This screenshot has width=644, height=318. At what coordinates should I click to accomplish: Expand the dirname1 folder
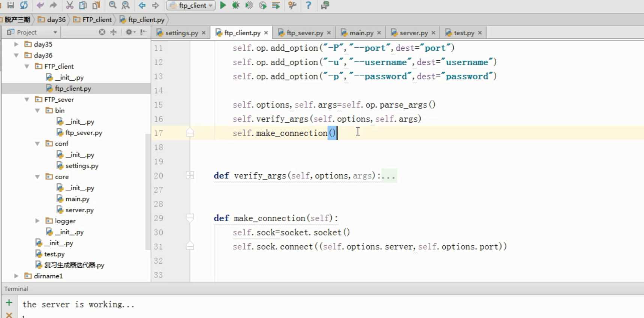(16, 276)
